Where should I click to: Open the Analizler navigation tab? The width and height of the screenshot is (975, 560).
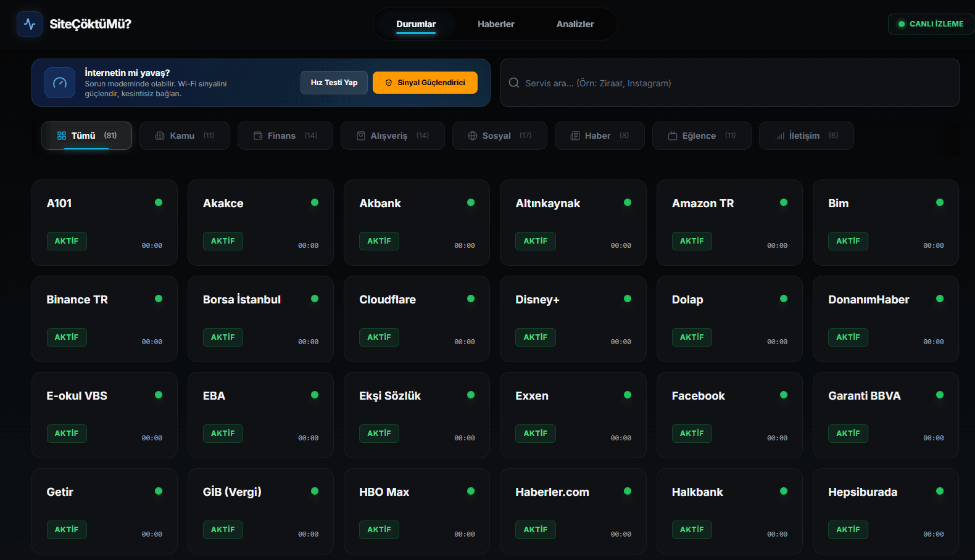click(x=575, y=24)
